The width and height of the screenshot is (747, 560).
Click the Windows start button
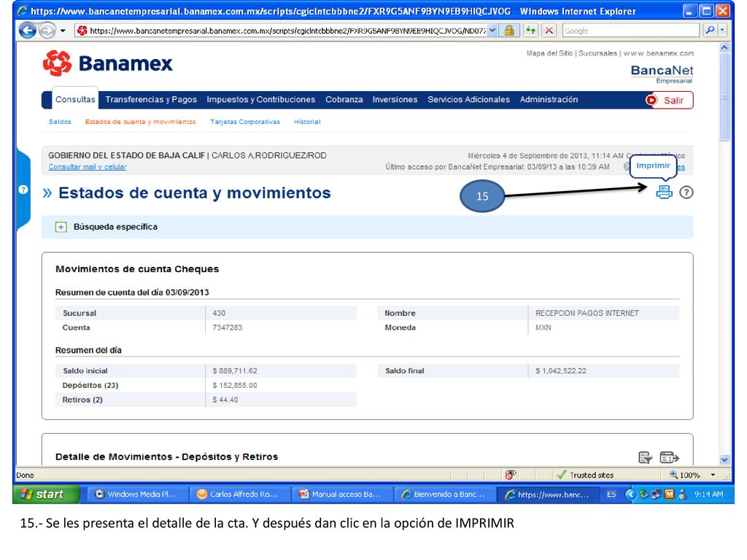point(46,494)
